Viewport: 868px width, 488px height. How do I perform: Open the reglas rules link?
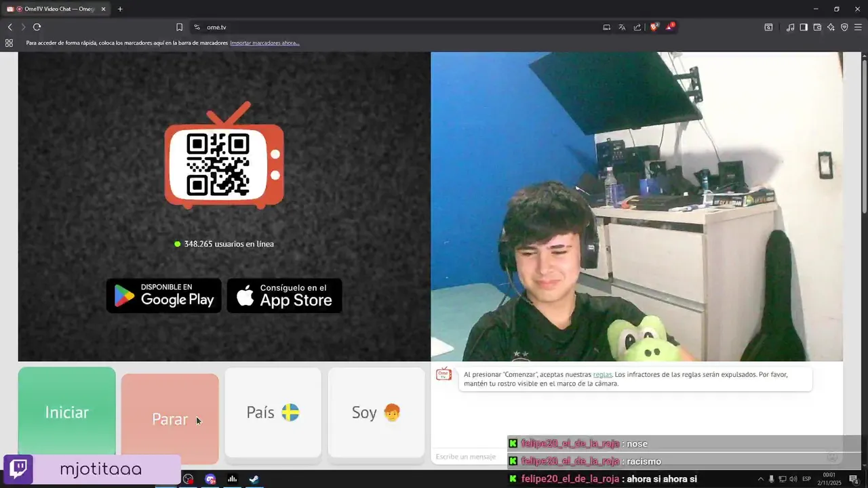point(602,374)
